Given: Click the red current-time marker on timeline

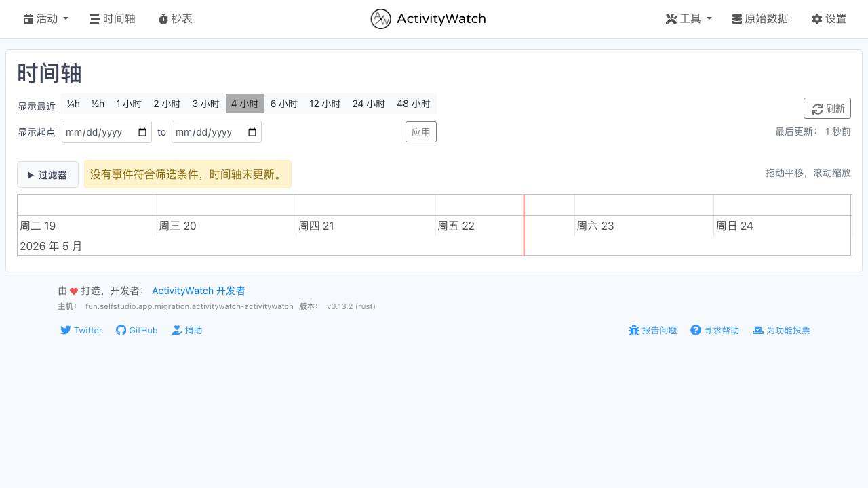Looking at the screenshot, I should [524, 225].
